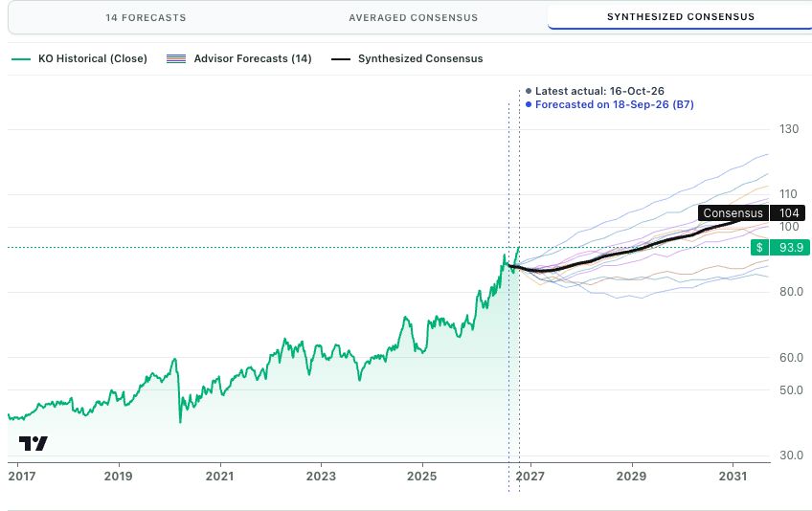The height and width of the screenshot is (511, 812).
Task: Click the green $ 93.9 price label
Action: pos(779,248)
